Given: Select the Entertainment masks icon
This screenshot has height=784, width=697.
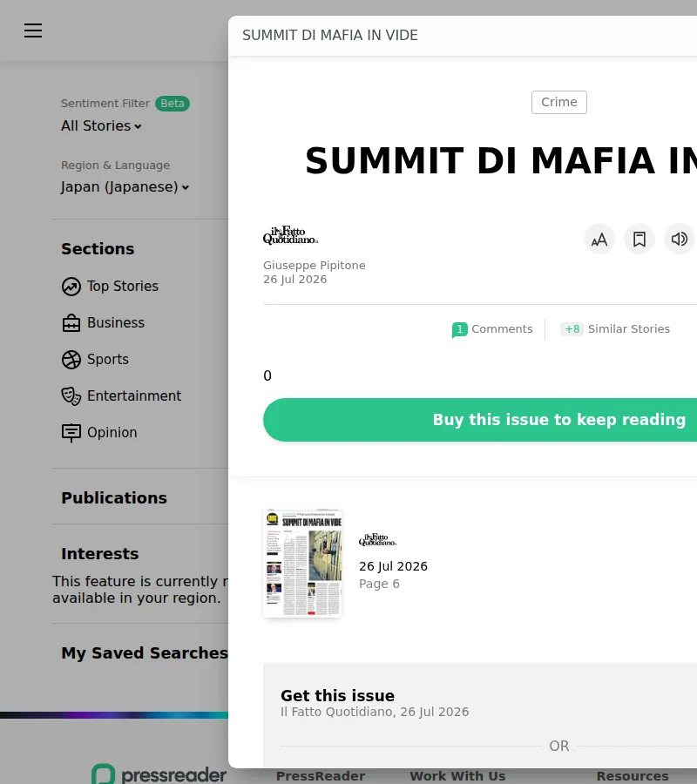Looking at the screenshot, I should (71, 396).
